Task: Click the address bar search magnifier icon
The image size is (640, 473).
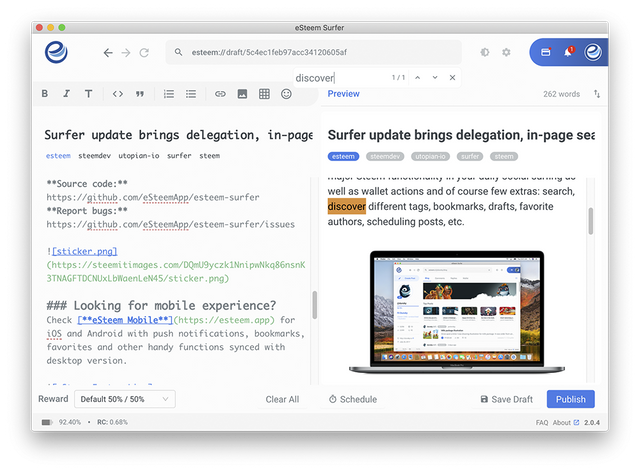Action: click(178, 52)
